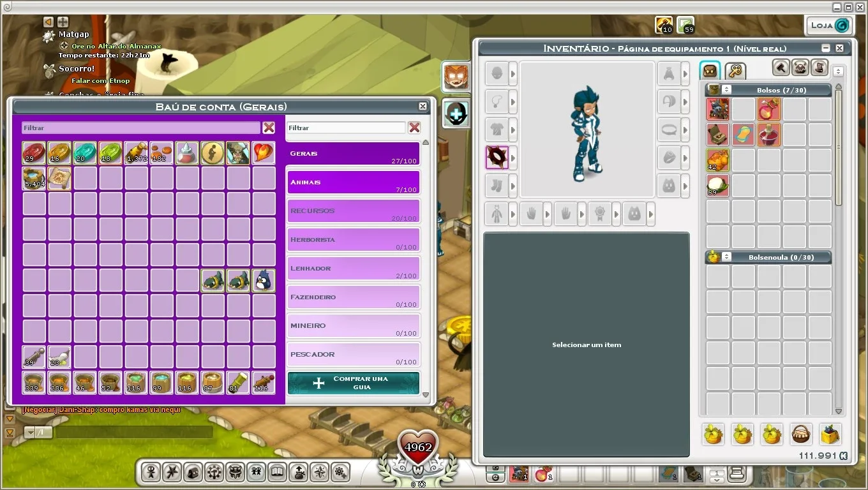Click the inventory view stepper at top right
Screen dimensions: 868x490
(x=839, y=71)
